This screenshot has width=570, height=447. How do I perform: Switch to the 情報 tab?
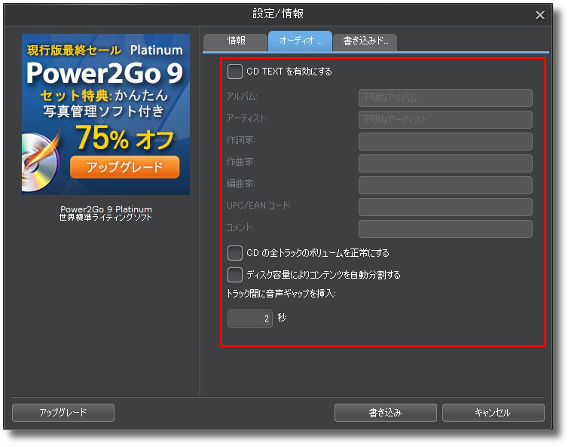coord(235,41)
